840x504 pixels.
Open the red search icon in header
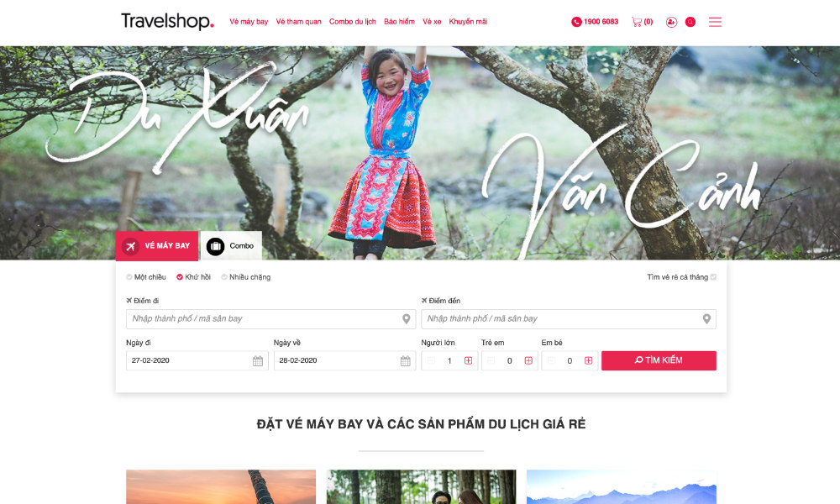tap(690, 22)
